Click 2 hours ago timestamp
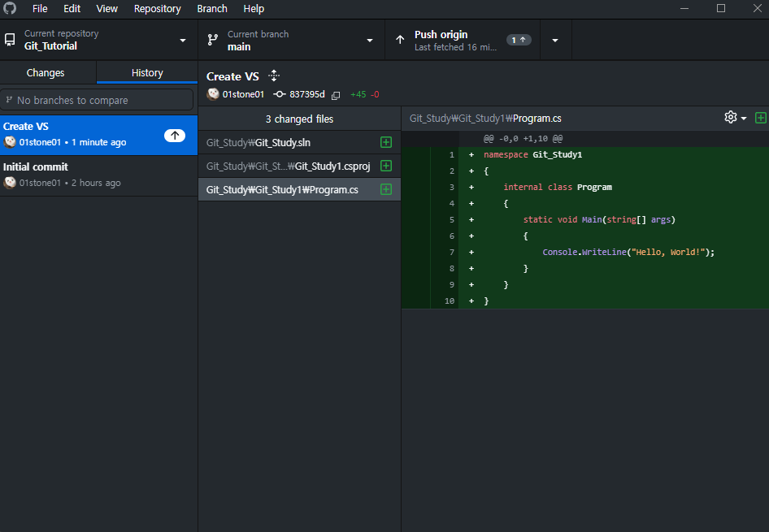The width and height of the screenshot is (769, 532). pos(96,184)
